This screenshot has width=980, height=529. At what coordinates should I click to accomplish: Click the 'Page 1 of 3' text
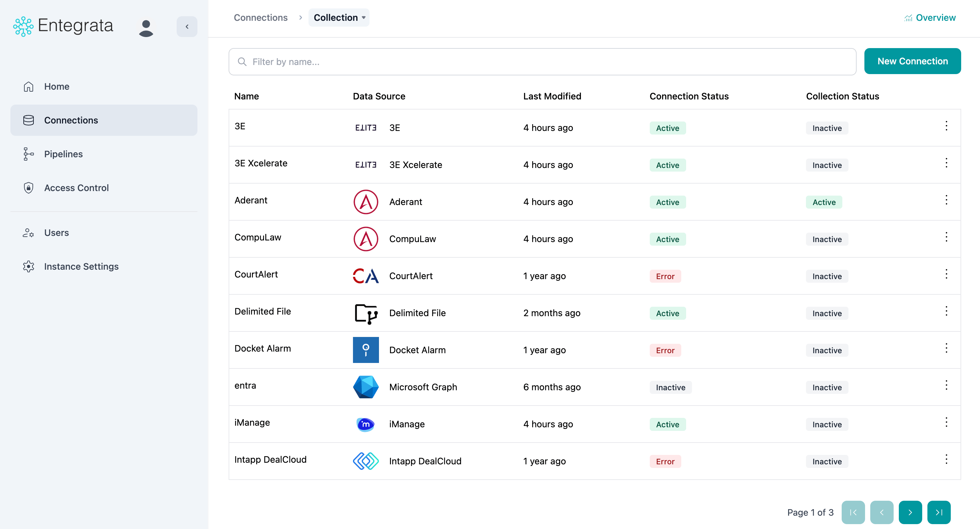pos(810,513)
